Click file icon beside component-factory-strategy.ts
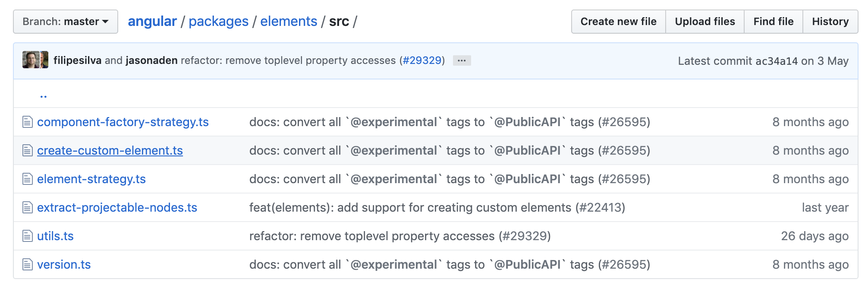The width and height of the screenshot is (868, 292). click(x=28, y=122)
